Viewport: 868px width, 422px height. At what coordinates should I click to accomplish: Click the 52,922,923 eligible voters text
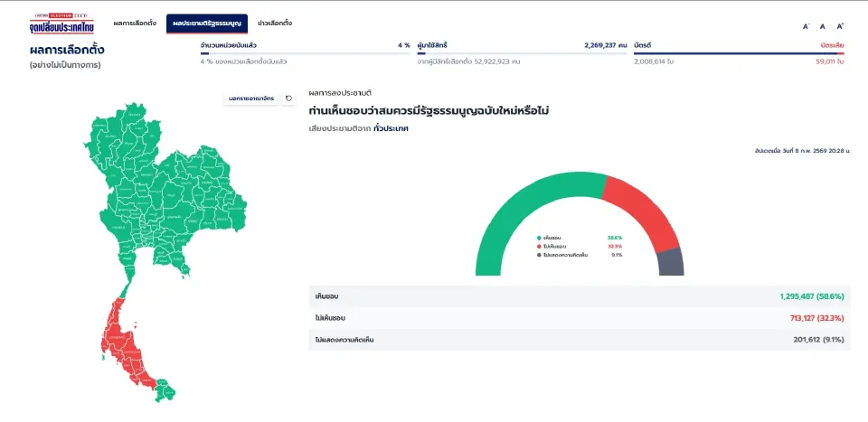(x=469, y=62)
